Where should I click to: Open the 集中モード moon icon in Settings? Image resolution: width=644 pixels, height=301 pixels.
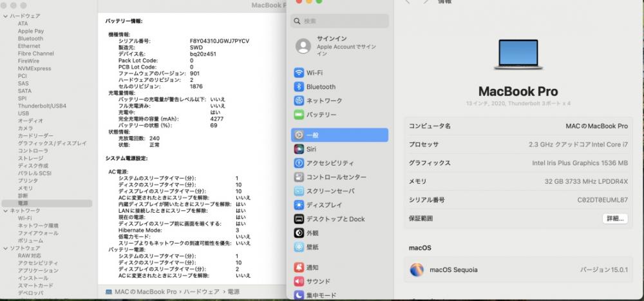[299, 295]
